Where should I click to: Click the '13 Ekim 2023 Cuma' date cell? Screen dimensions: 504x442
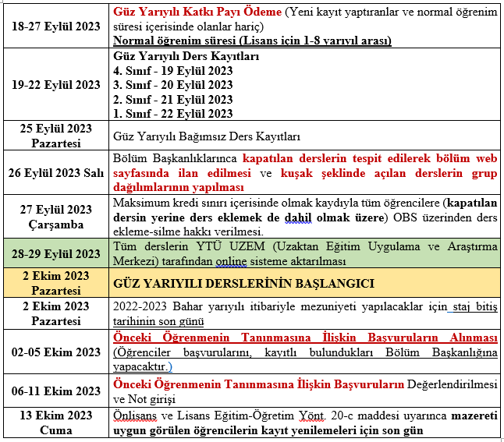pyautogui.click(x=55, y=423)
